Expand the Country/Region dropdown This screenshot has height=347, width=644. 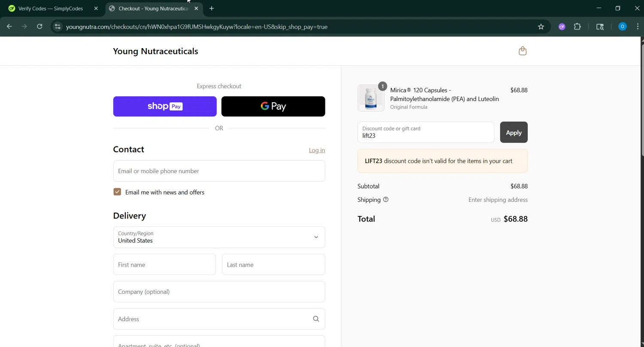[x=219, y=237]
